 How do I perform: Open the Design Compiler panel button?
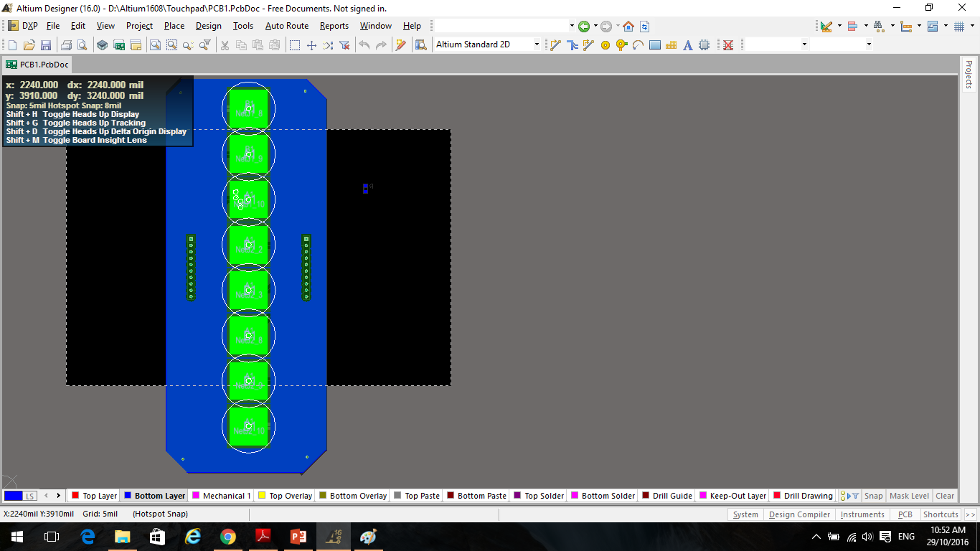pyautogui.click(x=799, y=514)
